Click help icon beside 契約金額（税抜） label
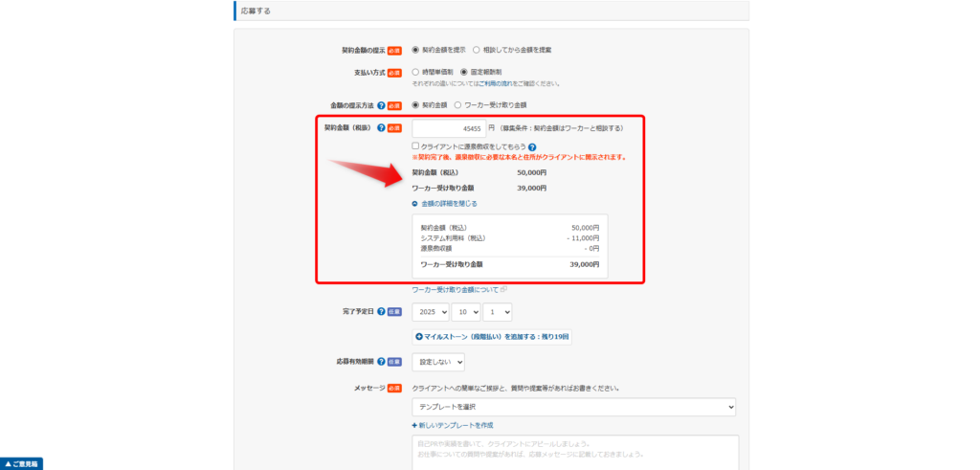 381,127
